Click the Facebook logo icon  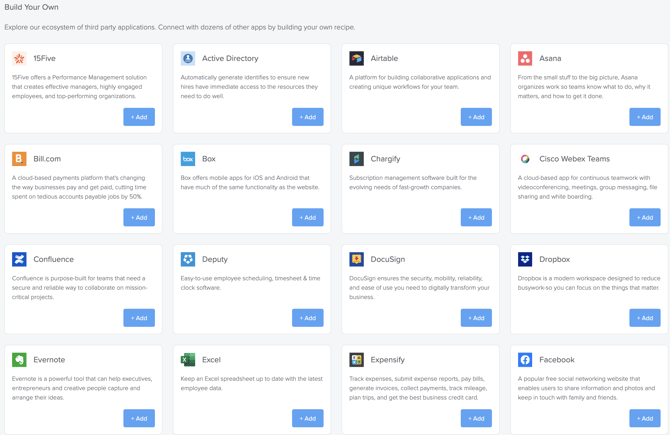[x=525, y=359]
